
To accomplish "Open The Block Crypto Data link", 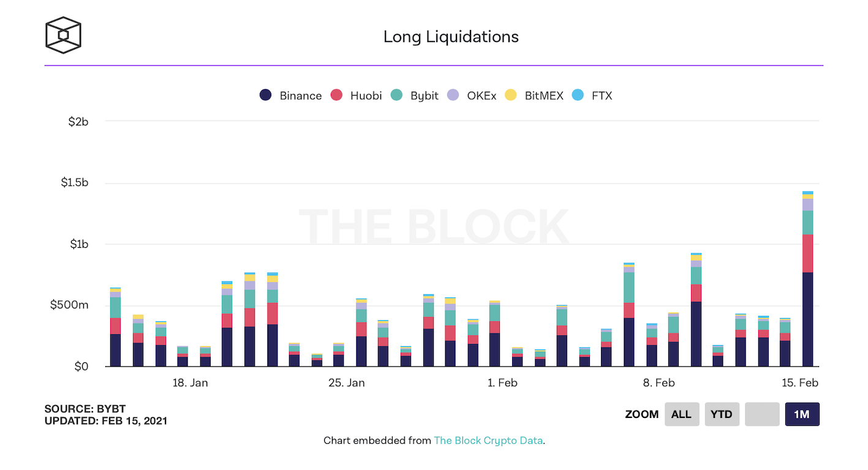I will [488, 441].
